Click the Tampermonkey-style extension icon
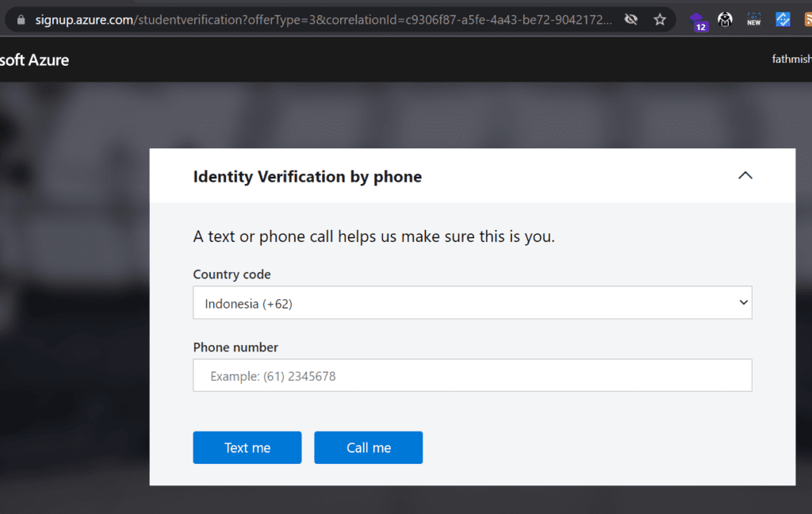Viewport: 812px width, 514px height. [726, 19]
